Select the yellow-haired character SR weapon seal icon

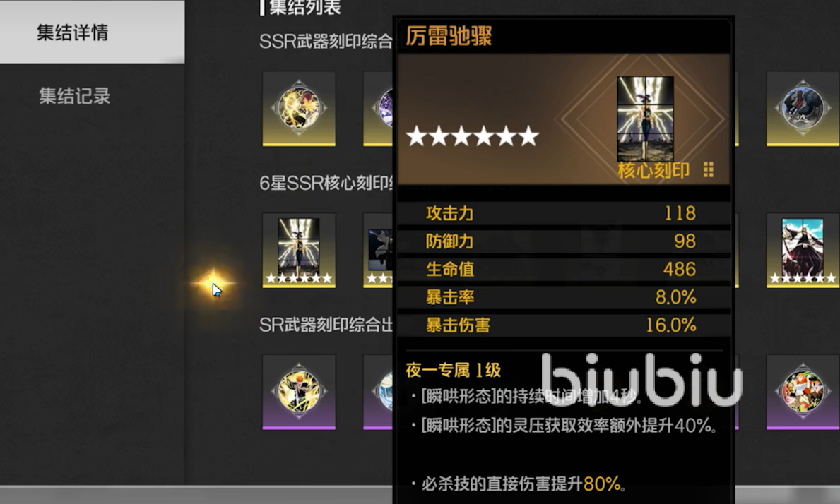click(x=299, y=392)
